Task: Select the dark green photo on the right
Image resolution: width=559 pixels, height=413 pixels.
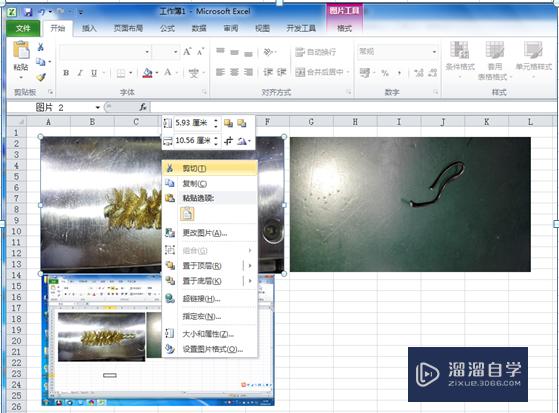Action: tap(410, 204)
